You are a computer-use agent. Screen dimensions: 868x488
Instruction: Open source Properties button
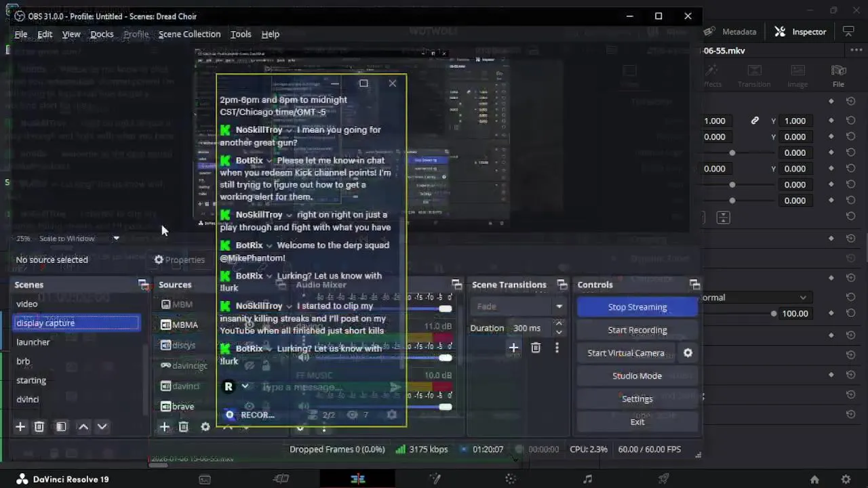point(179,260)
